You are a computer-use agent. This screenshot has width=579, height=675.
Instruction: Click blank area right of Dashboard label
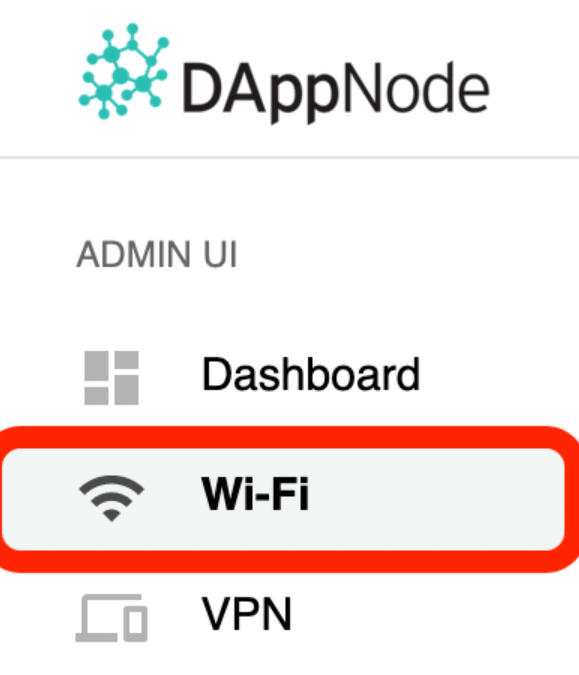coord(495,375)
